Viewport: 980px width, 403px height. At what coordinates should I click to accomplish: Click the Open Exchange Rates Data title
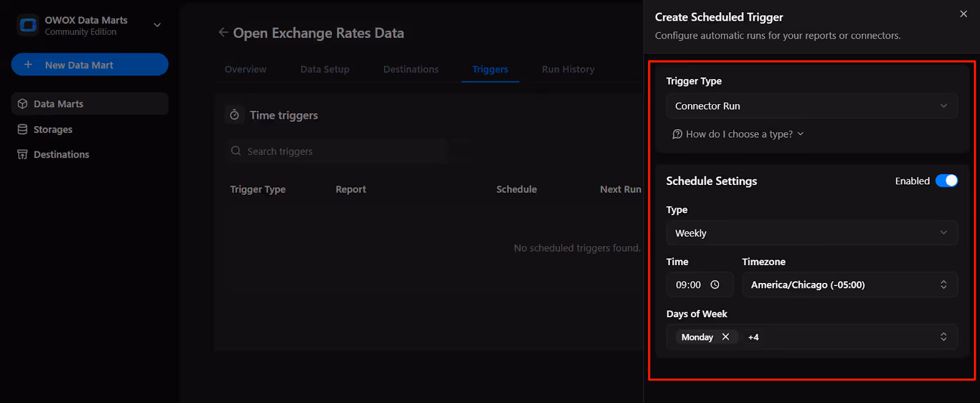point(318,33)
